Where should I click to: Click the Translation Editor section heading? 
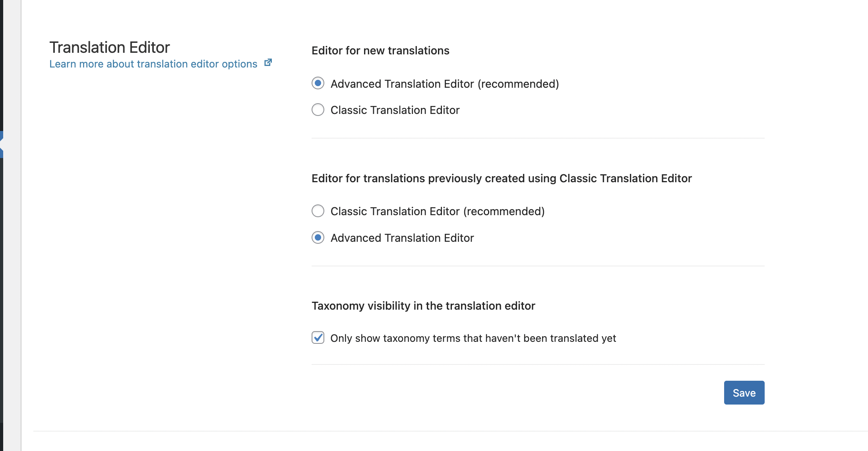(110, 47)
